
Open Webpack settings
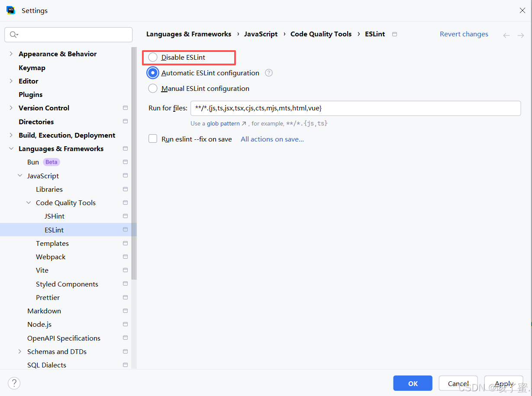(x=51, y=257)
